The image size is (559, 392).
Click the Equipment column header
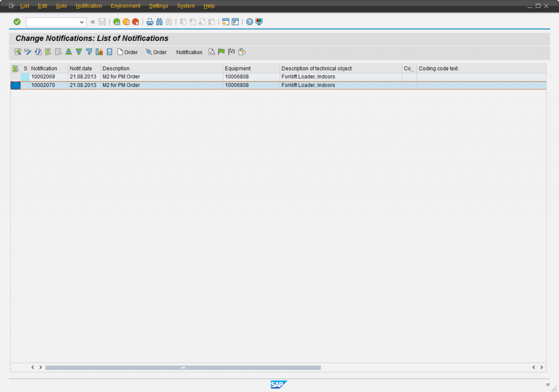(x=251, y=68)
